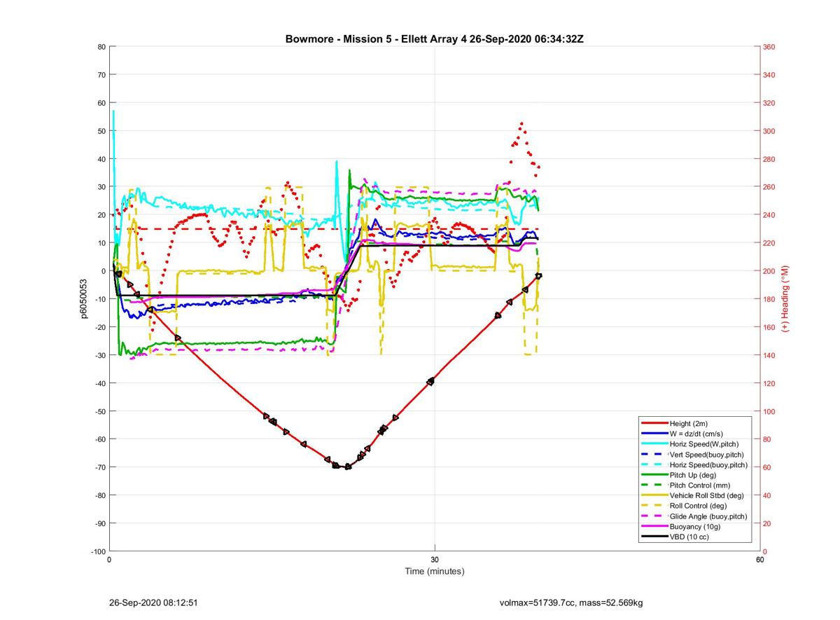The width and height of the screenshot is (840, 620).
Task: Click the "200" tick on the heading axis
Action: (x=770, y=271)
